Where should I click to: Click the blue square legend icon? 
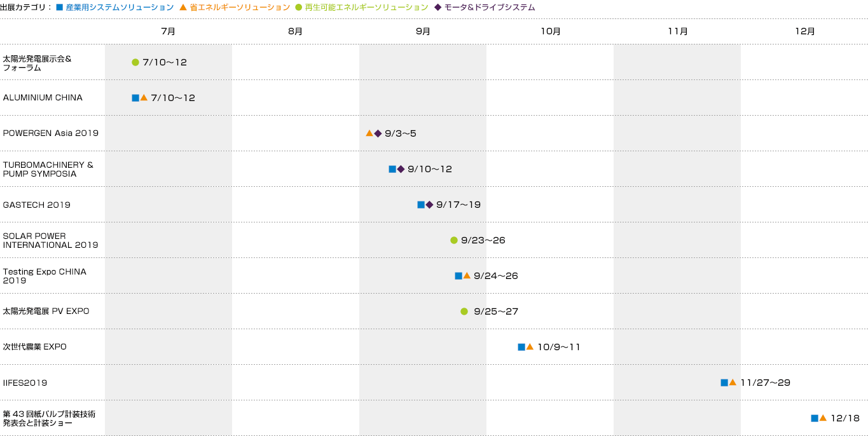(x=59, y=8)
